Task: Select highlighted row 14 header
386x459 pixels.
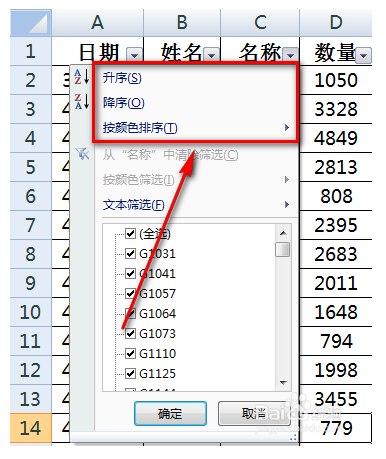Action: pos(31,428)
